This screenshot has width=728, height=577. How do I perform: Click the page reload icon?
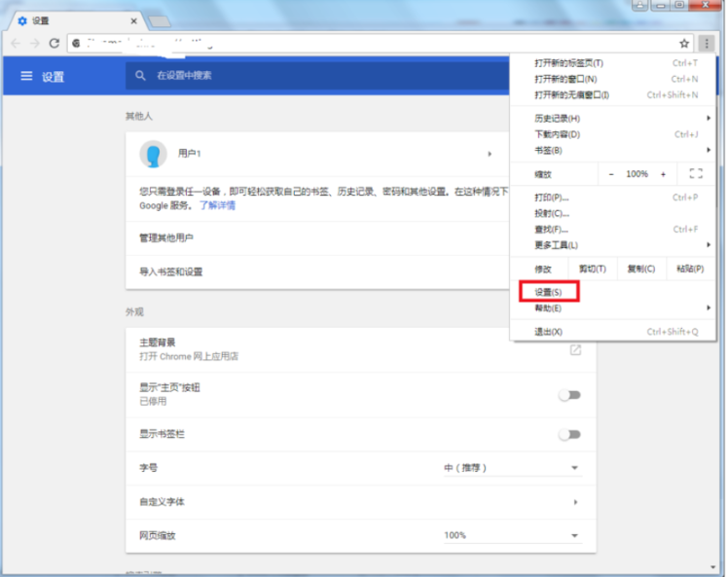[x=55, y=43]
